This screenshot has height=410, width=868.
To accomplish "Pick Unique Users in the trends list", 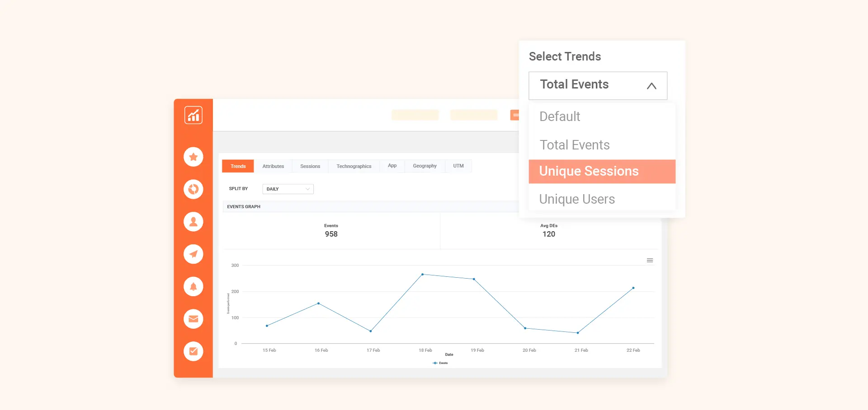I will (x=577, y=199).
